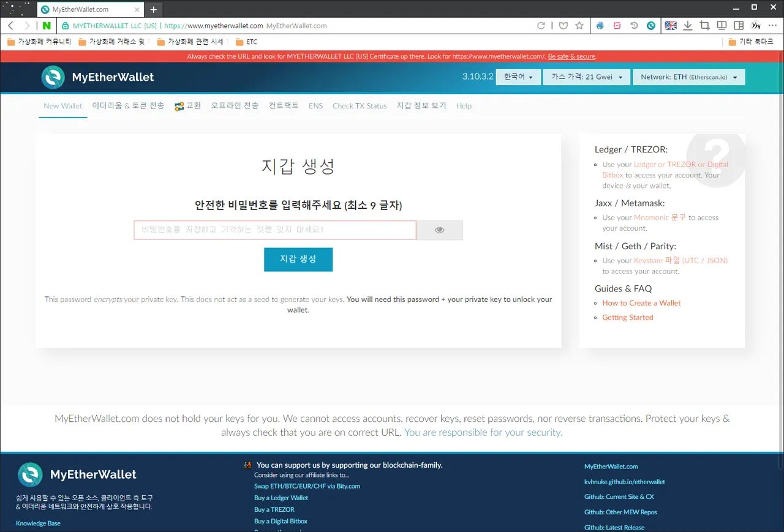Open the 'Mnemonic 문구' link
Screen dimensions: 784x532
(x=660, y=217)
